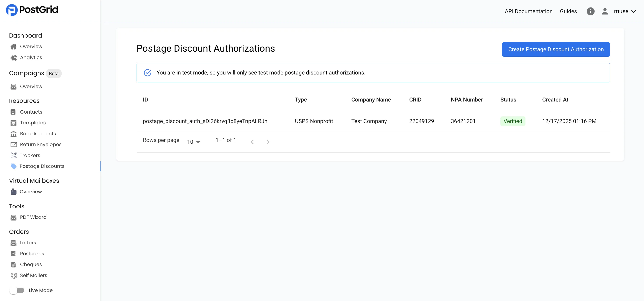Viewport: 644px width, 301px height.
Task: Open Analytics from the Dashboard section
Action: (x=31, y=57)
